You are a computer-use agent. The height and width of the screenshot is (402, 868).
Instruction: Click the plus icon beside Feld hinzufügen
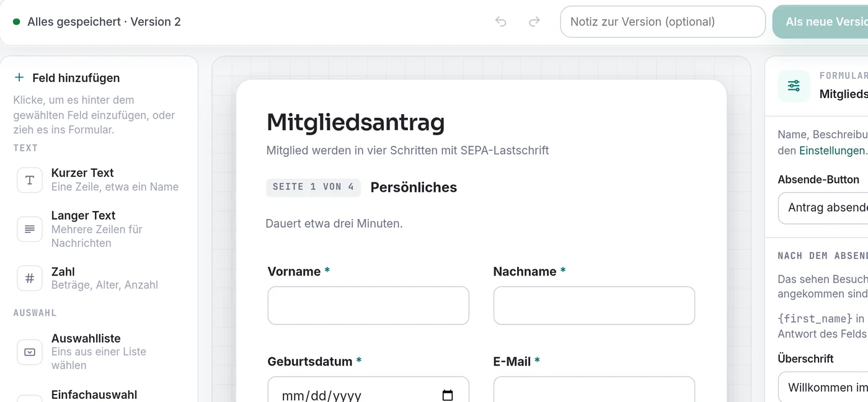click(19, 78)
